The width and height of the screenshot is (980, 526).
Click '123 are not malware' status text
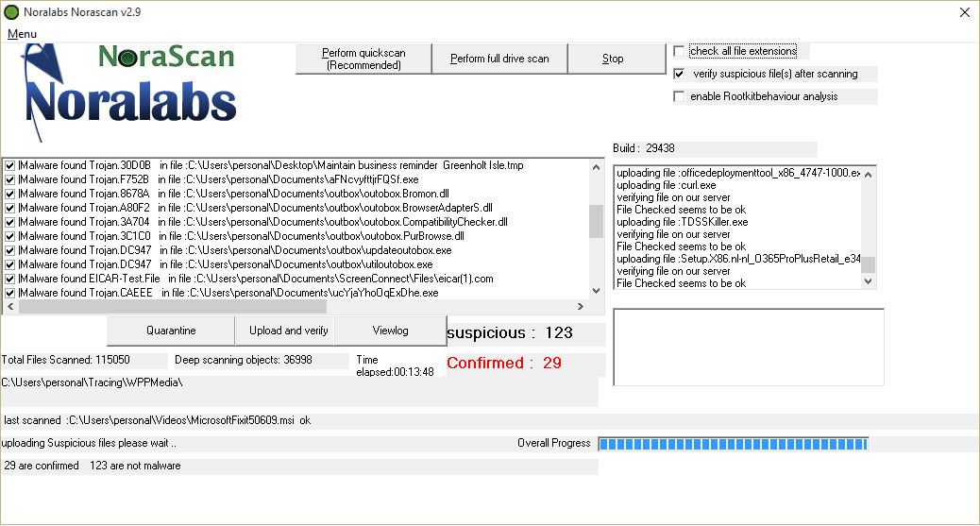tap(135, 466)
